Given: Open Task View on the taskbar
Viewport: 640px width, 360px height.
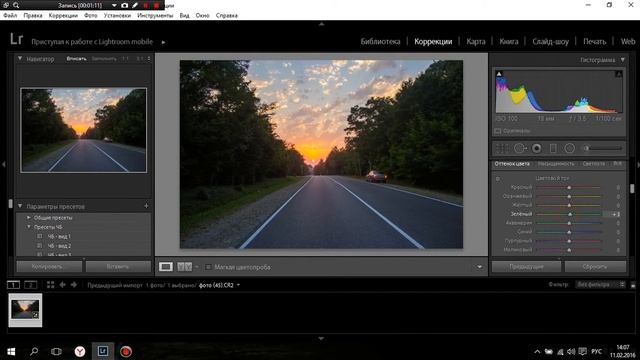Looking at the screenshot, I should pos(56,351).
